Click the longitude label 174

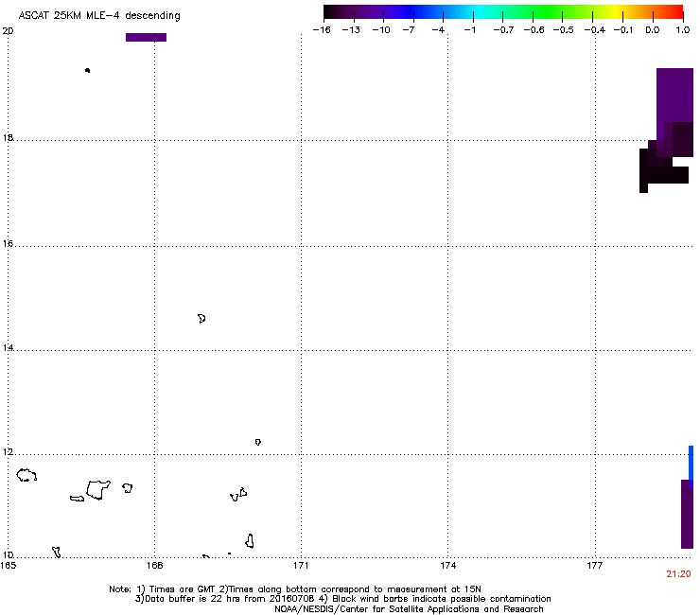tap(447, 566)
